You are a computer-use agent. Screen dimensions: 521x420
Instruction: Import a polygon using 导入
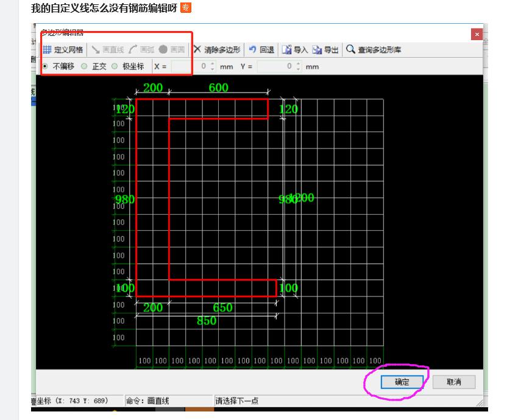(x=295, y=50)
